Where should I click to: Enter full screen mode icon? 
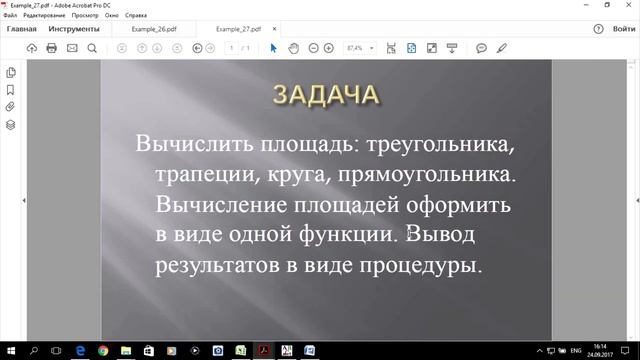coord(431,48)
